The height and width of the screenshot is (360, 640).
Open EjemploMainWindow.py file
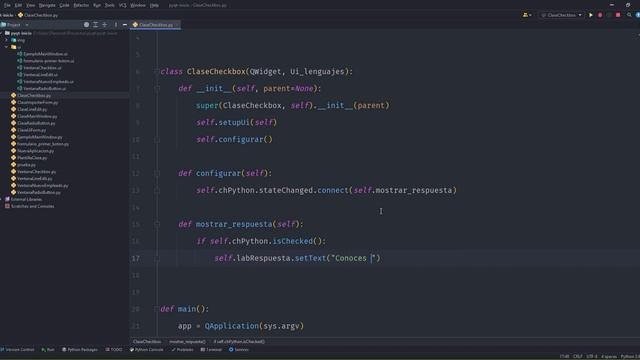coord(36,137)
